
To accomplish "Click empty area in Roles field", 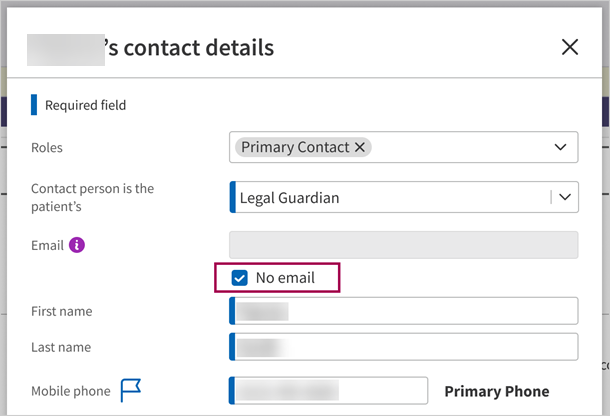I will tap(460, 147).
